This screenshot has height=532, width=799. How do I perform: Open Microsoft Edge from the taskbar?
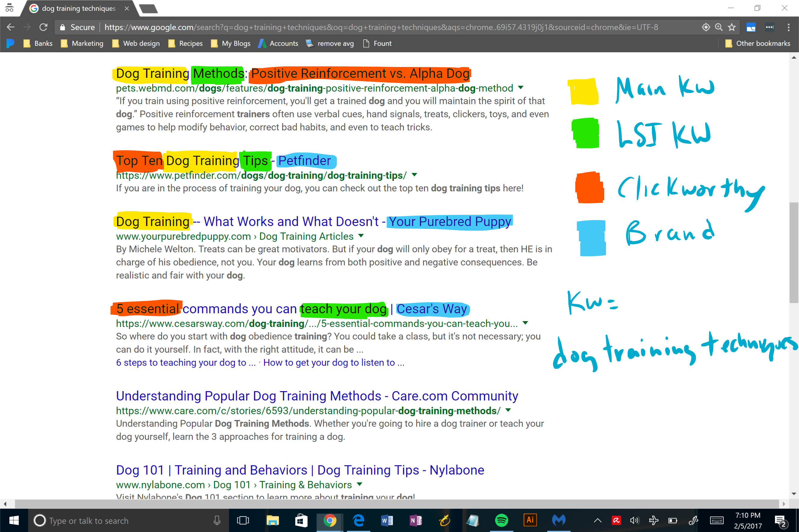tap(358, 521)
